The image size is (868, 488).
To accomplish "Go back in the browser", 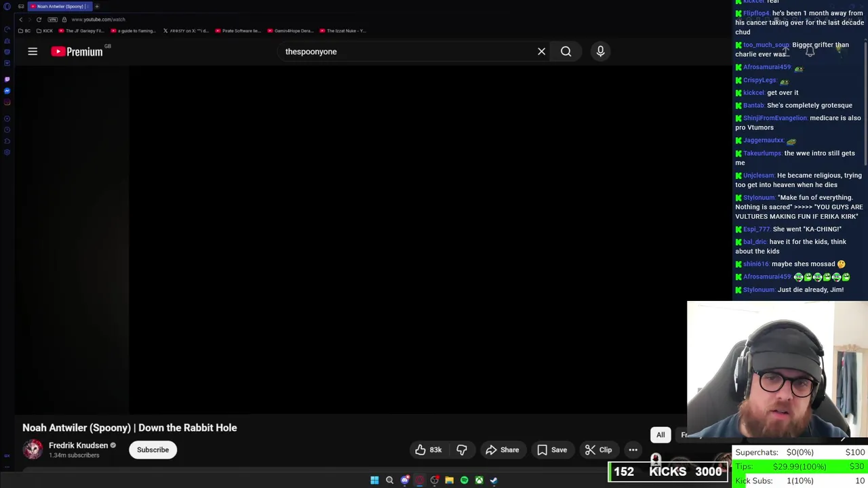I will click(20, 19).
